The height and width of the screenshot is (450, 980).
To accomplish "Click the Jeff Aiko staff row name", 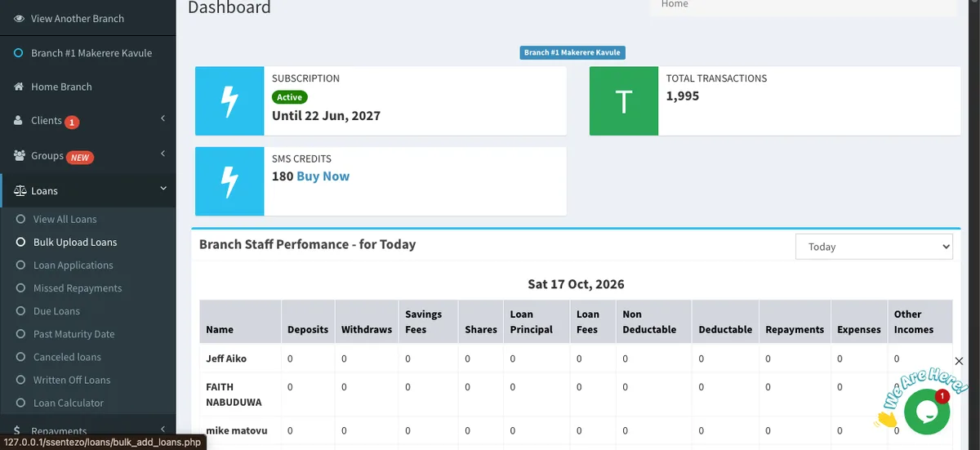I will point(226,359).
